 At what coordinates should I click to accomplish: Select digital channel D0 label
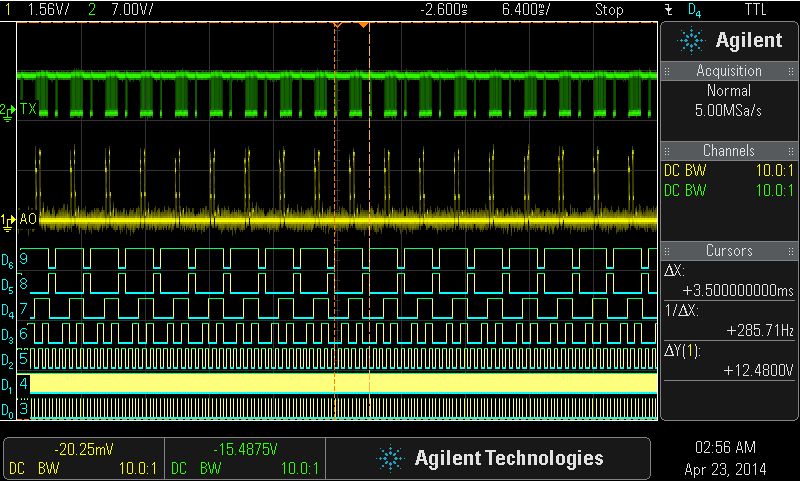[7, 410]
